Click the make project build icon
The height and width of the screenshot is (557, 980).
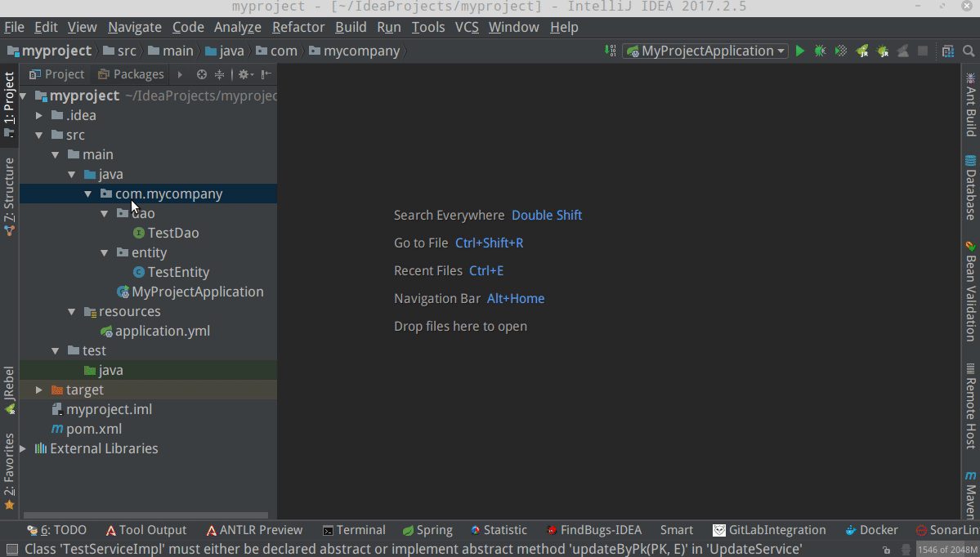(x=611, y=51)
